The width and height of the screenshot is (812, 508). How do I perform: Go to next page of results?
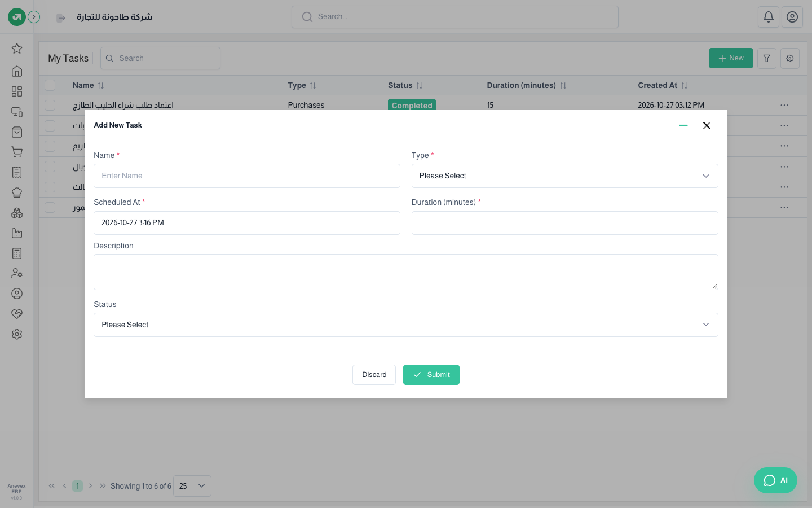coord(90,486)
